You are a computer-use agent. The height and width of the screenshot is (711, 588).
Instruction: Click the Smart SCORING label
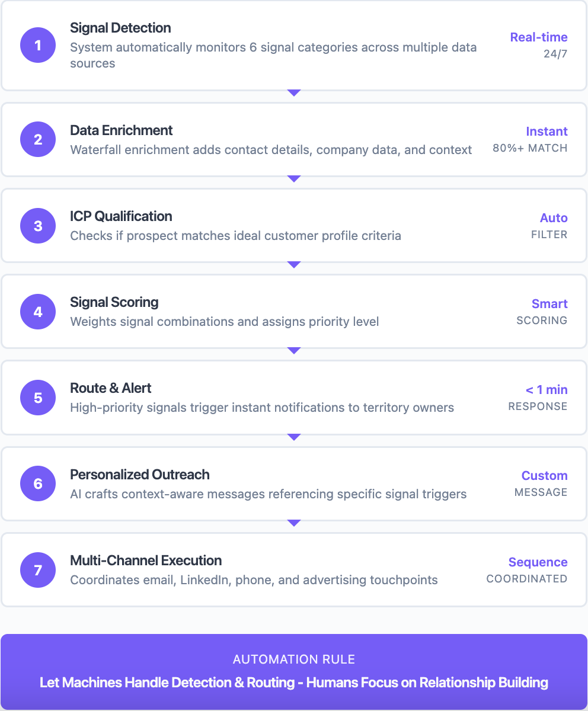[x=542, y=312]
